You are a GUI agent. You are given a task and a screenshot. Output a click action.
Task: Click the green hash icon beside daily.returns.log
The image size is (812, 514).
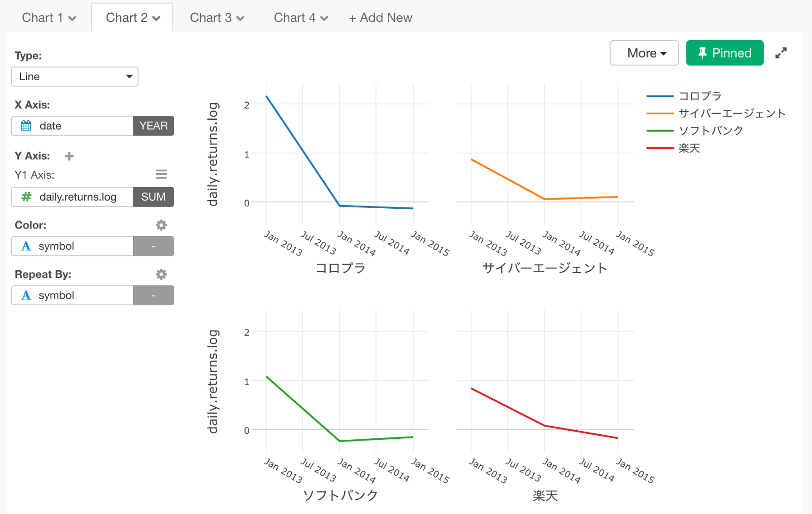click(26, 197)
